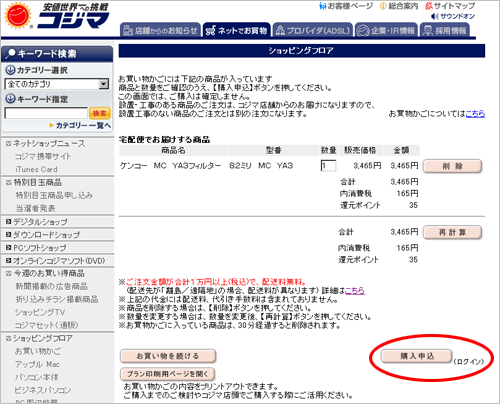Click 再計算 recalculate button
Viewport: 500px width, 404px height.
point(452,232)
